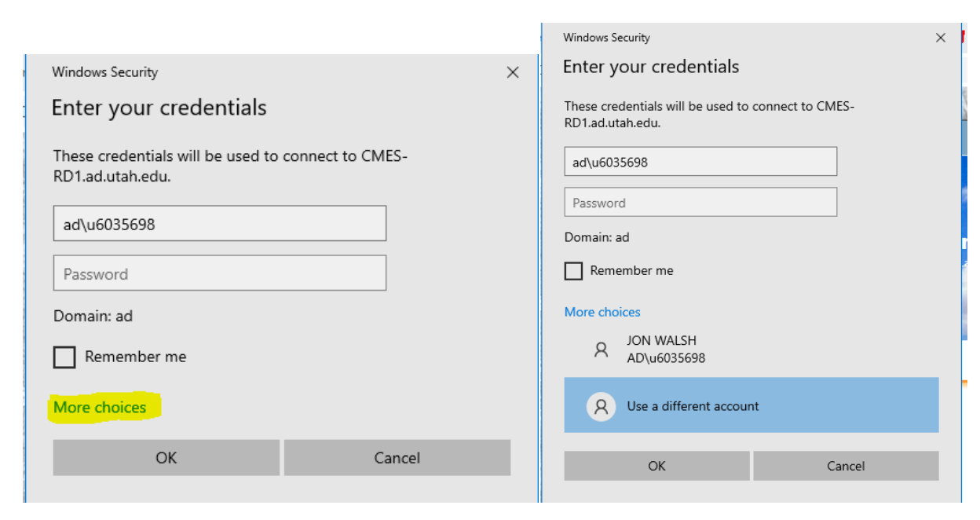This screenshot has height=520, width=980.
Task: Click the Use a different account person icon
Action: (x=601, y=406)
